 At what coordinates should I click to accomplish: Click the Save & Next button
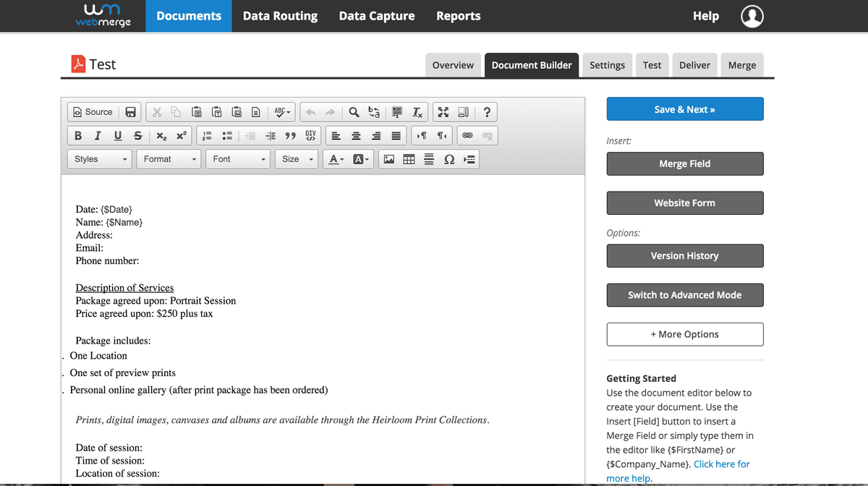pyautogui.click(x=684, y=109)
